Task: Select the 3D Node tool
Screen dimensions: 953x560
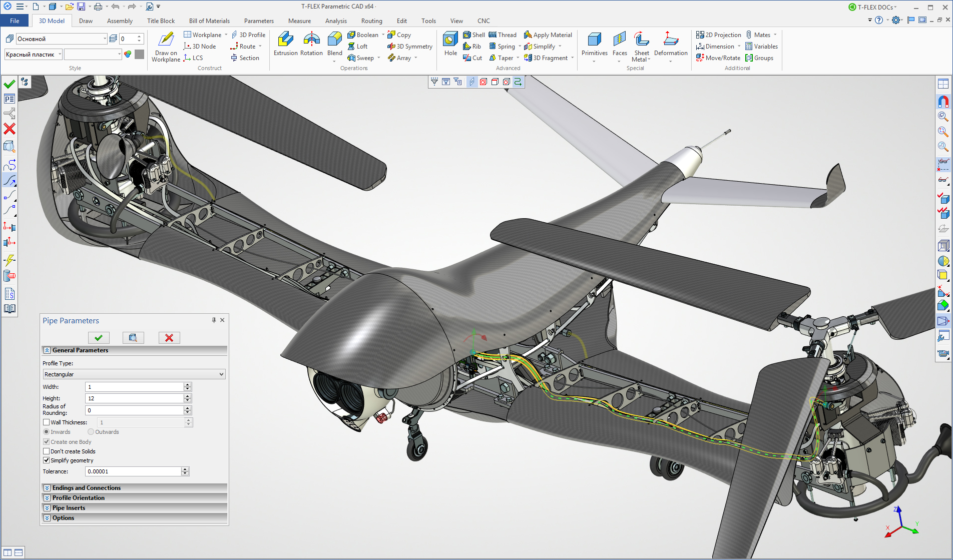Action: click(x=200, y=47)
